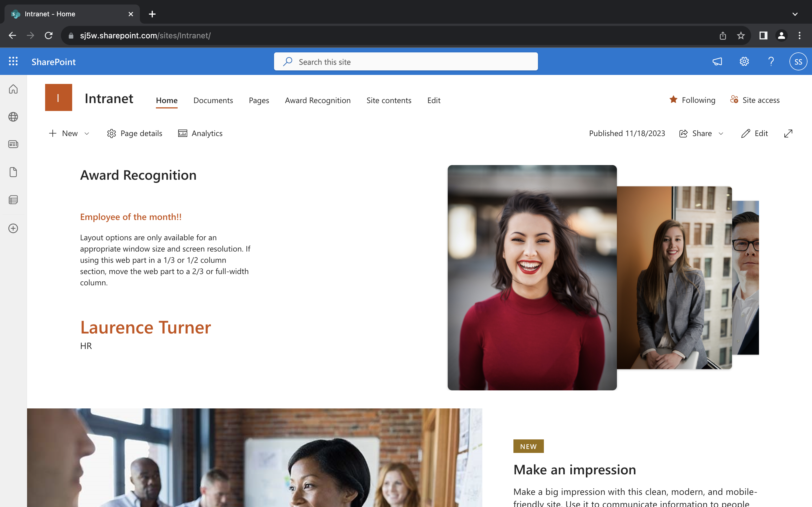The height and width of the screenshot is (507, 812).
Task: Click the featured employee portrait thumbnail
Action: [x=531, y=277]
